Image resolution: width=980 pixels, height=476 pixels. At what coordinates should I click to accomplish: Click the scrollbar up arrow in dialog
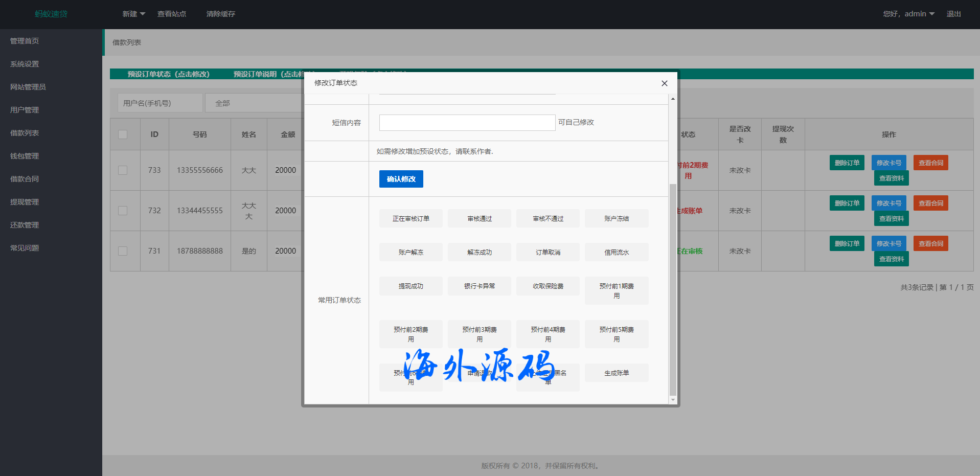point(673,99)
